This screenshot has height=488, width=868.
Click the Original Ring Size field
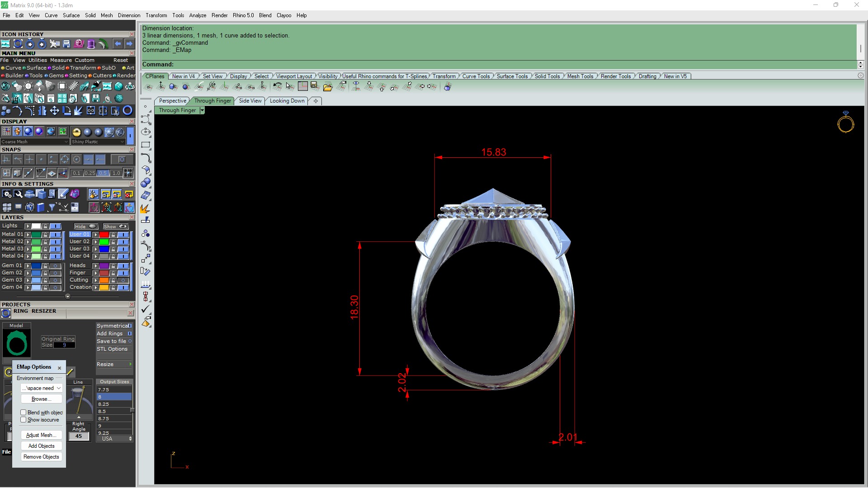[x=64, y=345]
